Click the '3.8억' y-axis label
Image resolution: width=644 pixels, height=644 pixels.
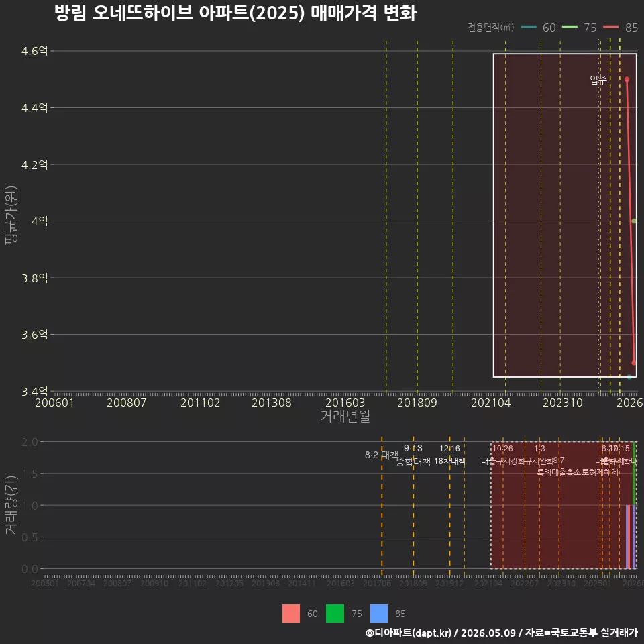click(34, 278)
